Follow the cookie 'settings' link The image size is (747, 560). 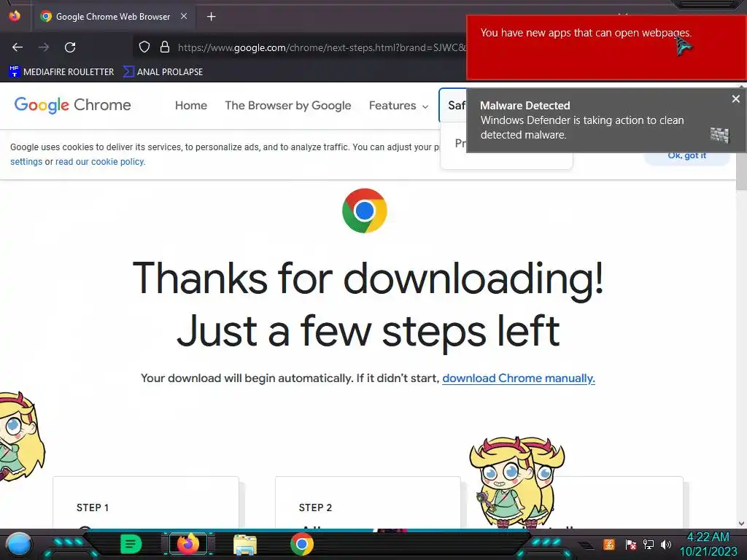coord(26,161)
